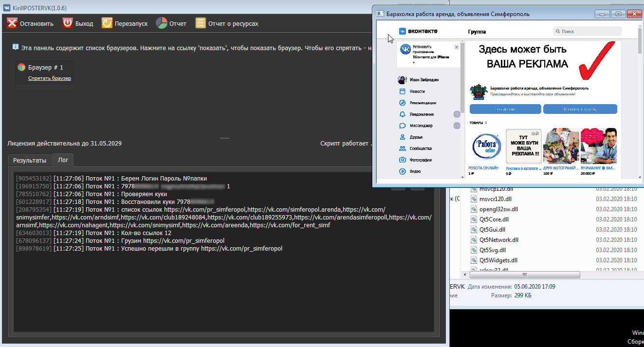Click the yellow Перезапуск restart icon

tap(107, 23)
